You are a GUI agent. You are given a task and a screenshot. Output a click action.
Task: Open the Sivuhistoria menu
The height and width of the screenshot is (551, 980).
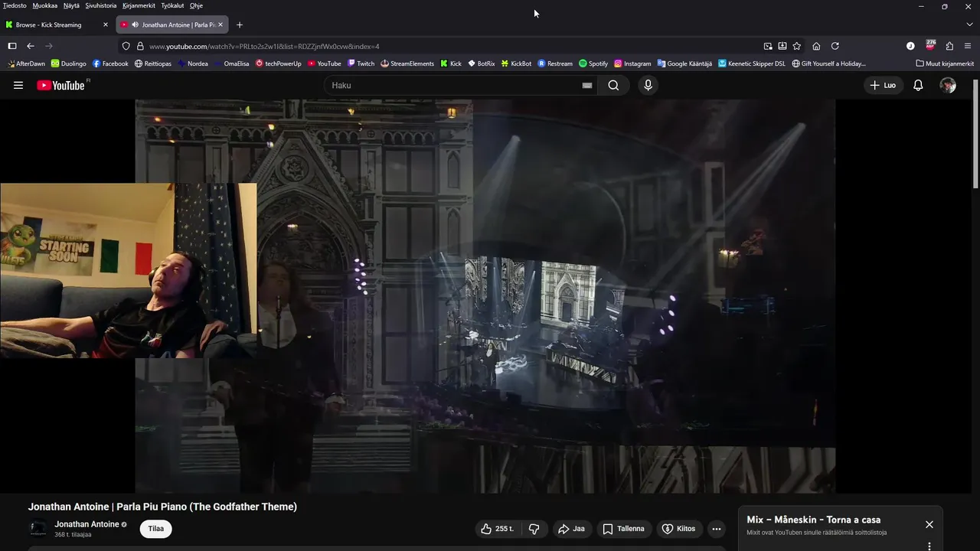click(x=101, y=5)
